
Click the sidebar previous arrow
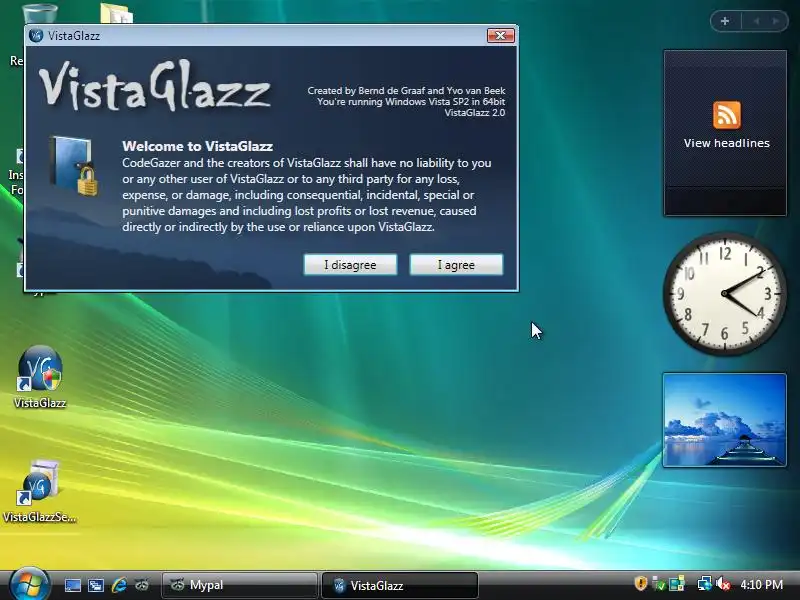point(756,21)
